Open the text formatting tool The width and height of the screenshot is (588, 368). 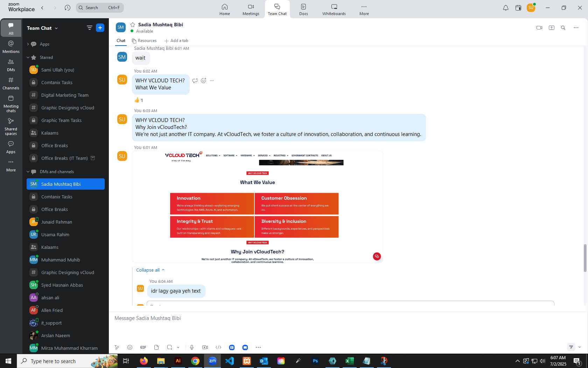[117, 347]
